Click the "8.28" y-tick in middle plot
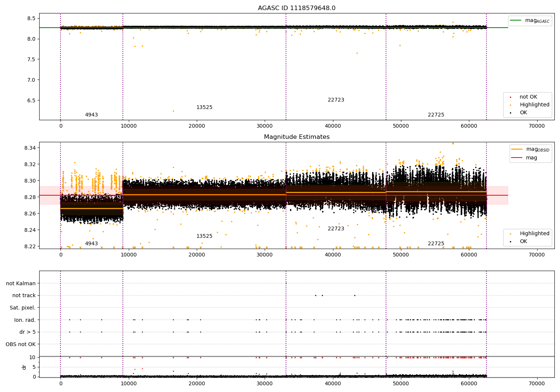Viewport: 560px width, 392px height. (x=30, y=197)
